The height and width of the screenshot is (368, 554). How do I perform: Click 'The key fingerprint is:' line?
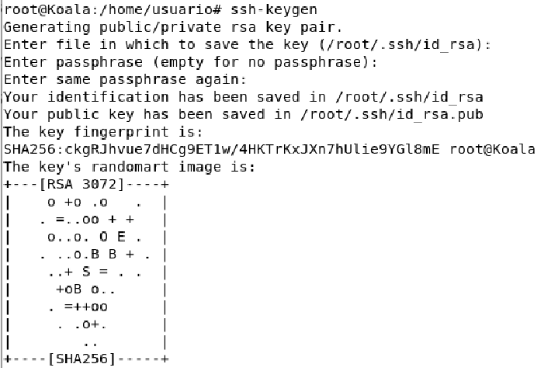(x=103, y=132)
